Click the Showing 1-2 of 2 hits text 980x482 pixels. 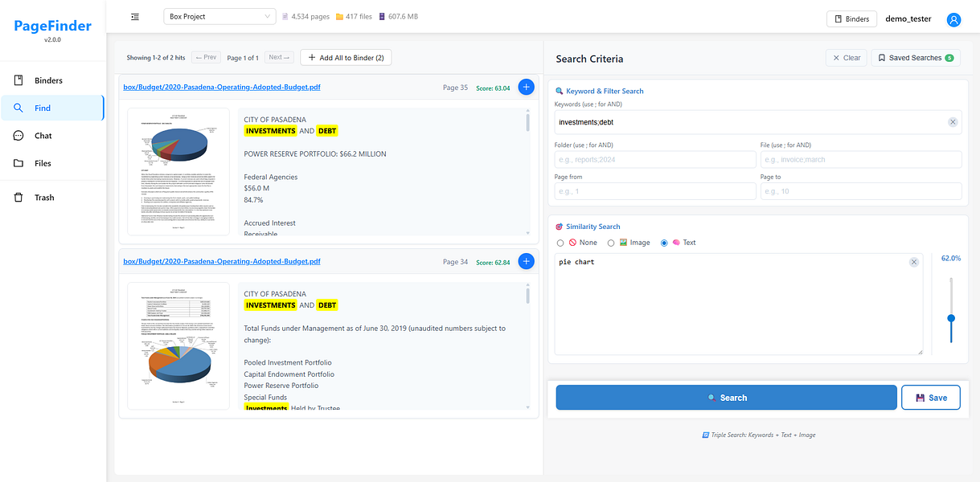[x=156, y=58]
